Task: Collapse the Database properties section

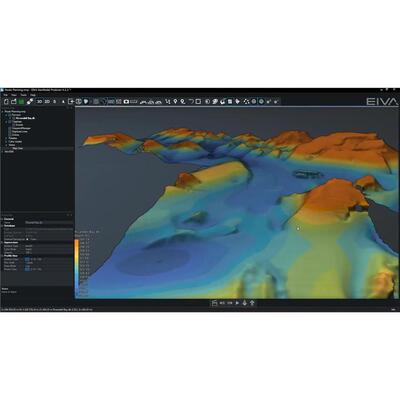Action: click(2, 226)
